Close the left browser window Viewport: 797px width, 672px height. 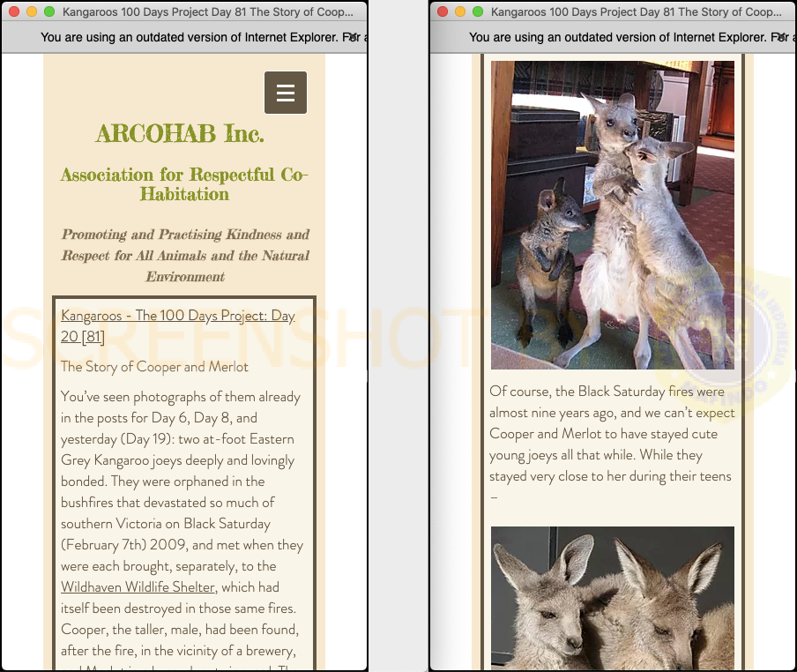click(14, 11)
